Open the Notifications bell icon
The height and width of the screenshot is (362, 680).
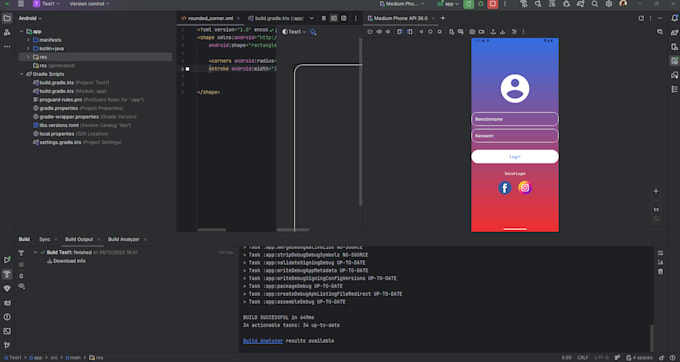[x=674, y=18]
